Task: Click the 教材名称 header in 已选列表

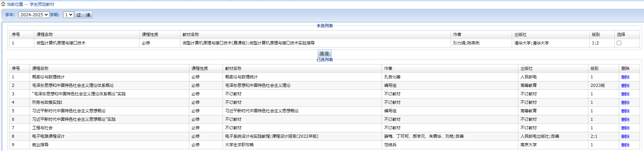Action: pyautogui.click(x=233, y=69)
